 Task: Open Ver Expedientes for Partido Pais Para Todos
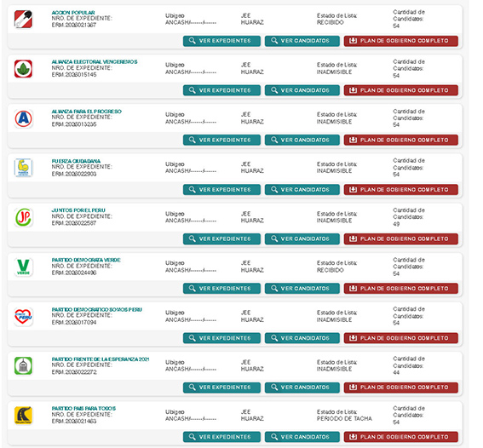coord(221,437)
